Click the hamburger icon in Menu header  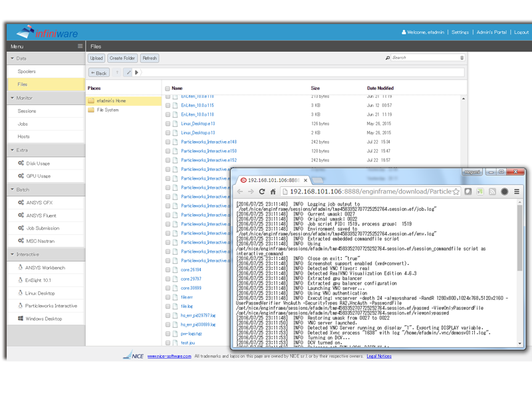80,47
